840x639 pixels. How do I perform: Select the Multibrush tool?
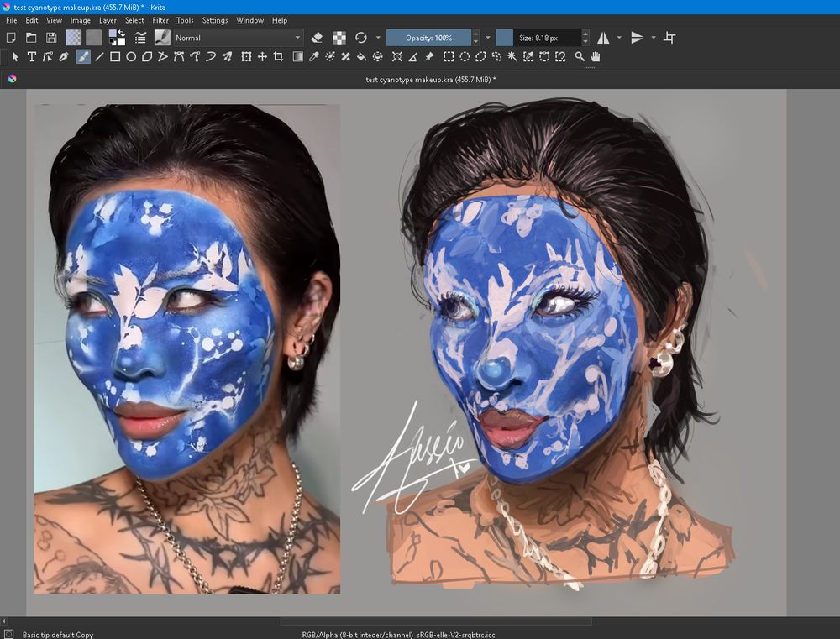click(227, 57)
